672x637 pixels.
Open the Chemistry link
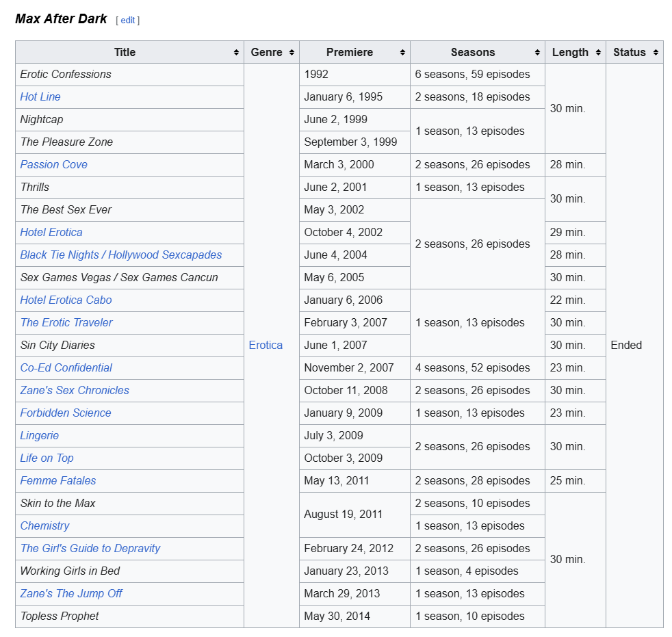(x=44, y=525)
